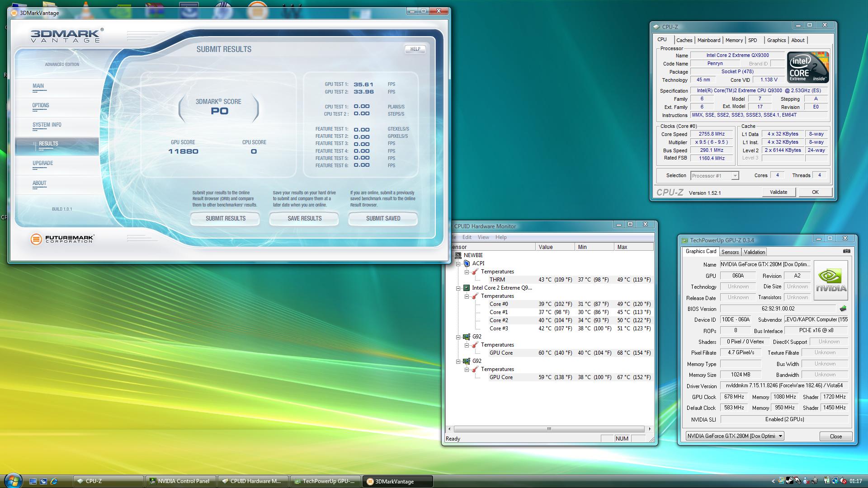Viewport: 868px width, 488px height.
Task: Switch to Memory tab in CPU-Z
Action: 734,40
